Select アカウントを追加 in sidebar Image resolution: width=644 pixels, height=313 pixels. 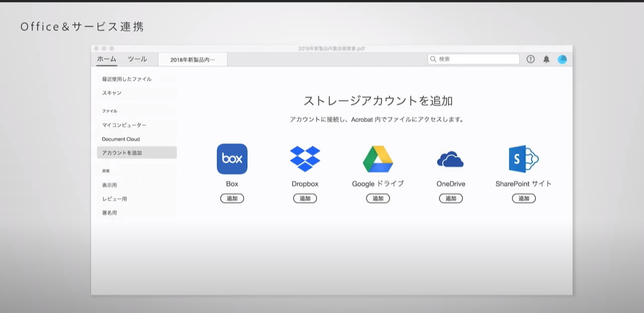click(137, 153)
